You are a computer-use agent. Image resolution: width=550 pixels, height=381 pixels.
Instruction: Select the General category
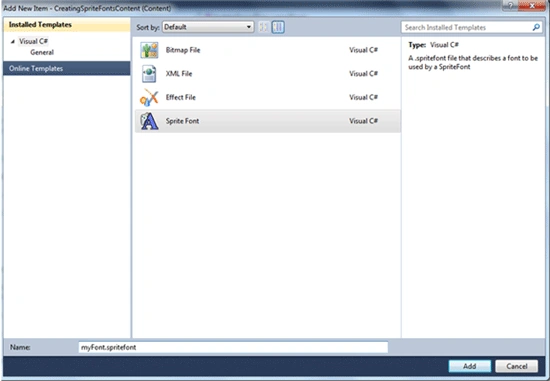[x=42, y=52]
